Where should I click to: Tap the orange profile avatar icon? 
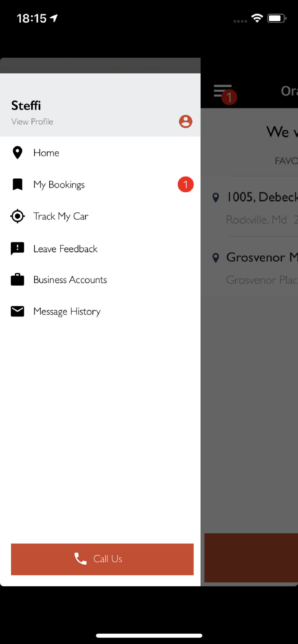point(185,122)
